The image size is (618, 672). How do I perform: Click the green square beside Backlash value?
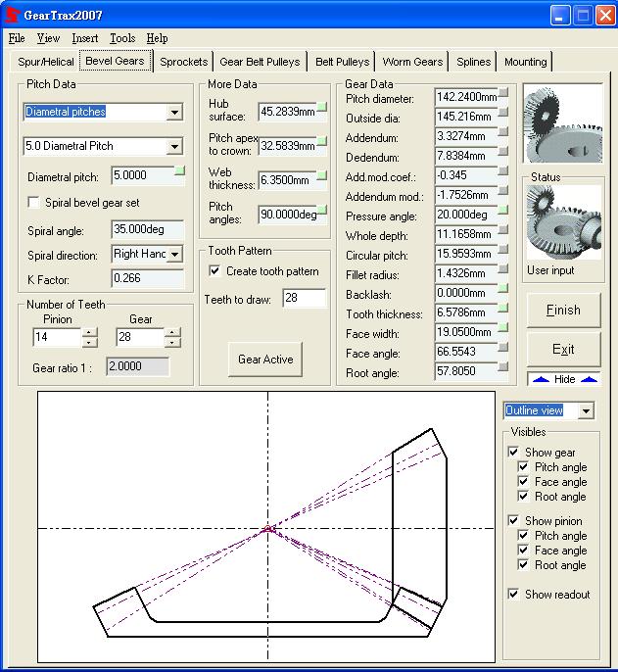pos(503,288)
